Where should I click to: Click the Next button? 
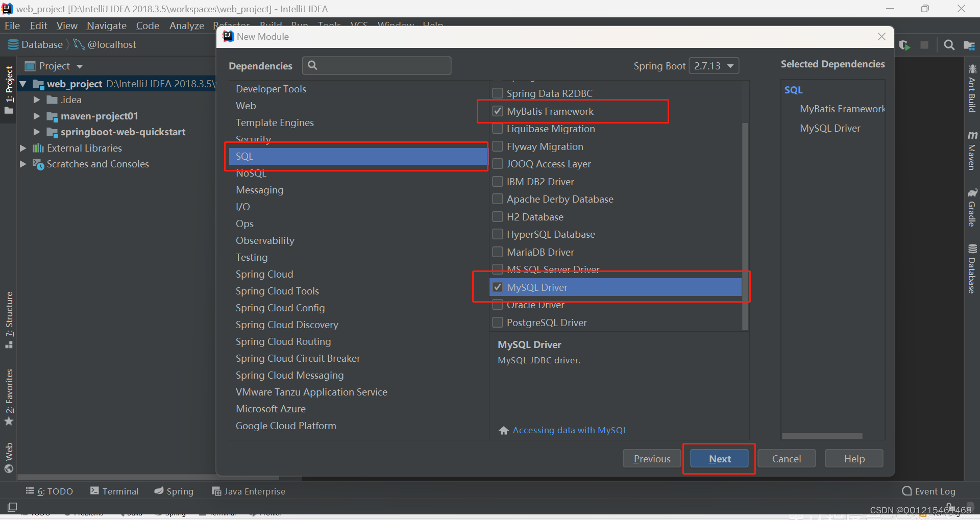(720, 459)
